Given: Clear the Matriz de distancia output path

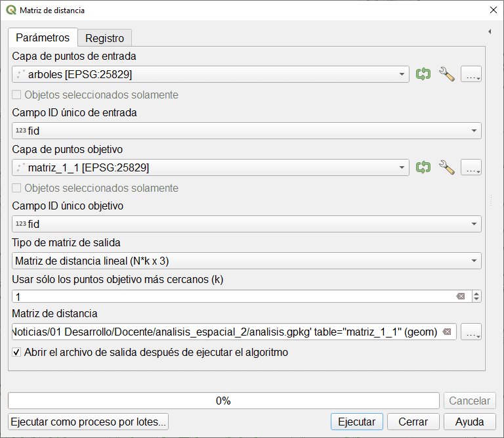Looking at the screenshot, I should point(447,332).
